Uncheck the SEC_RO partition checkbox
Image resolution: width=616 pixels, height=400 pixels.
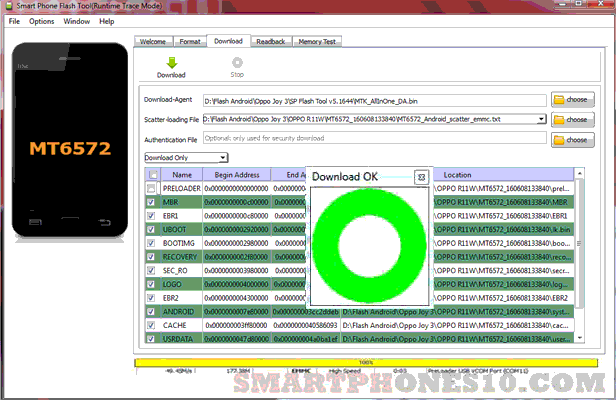click(151, 271)
